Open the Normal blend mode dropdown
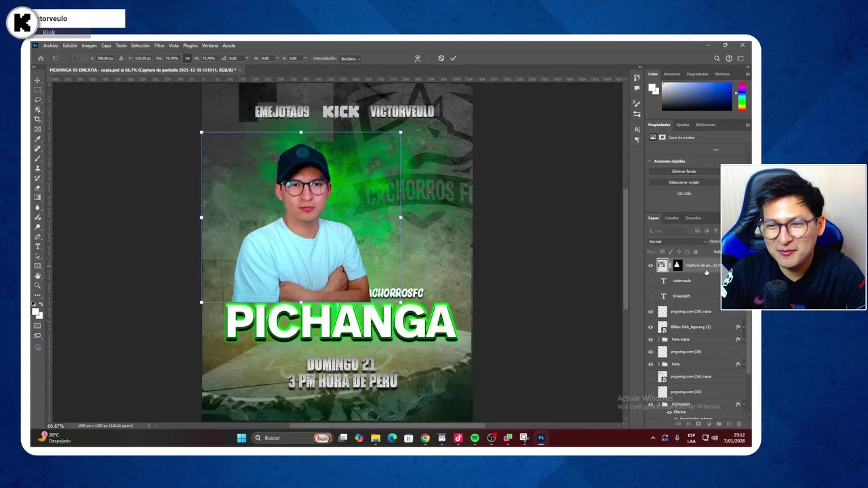Viewport: 868px width, 488px height. (677, 241)
